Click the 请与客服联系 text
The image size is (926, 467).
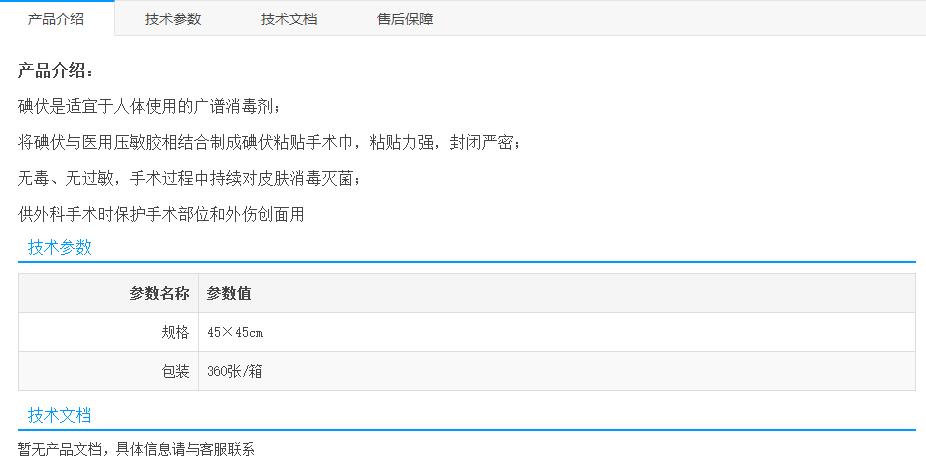[214, 449]
